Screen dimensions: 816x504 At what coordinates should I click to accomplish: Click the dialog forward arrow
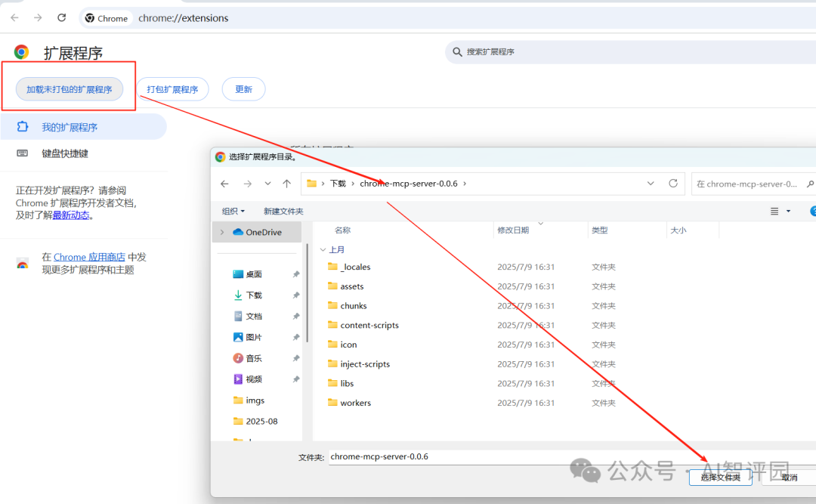(x=248, y=184)
